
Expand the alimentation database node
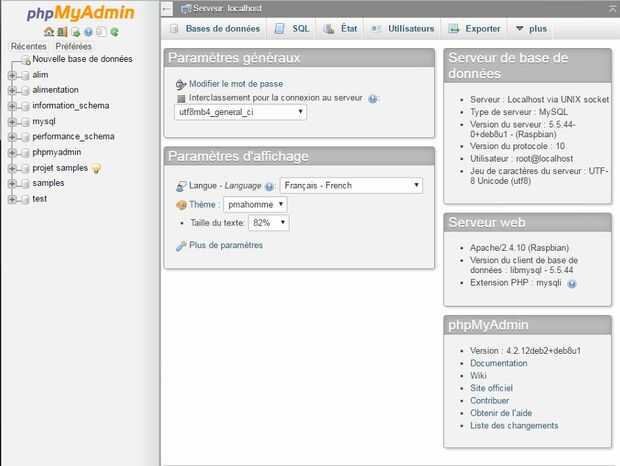coord(12,91)
